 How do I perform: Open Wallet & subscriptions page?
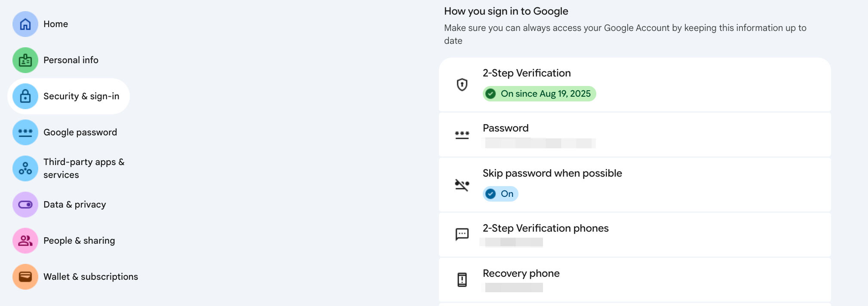point(91,277)
